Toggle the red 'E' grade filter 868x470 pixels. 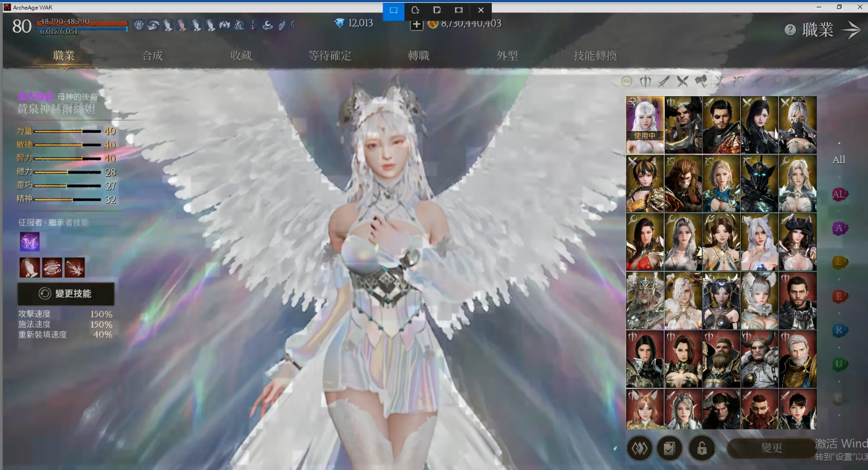(839, 297)
